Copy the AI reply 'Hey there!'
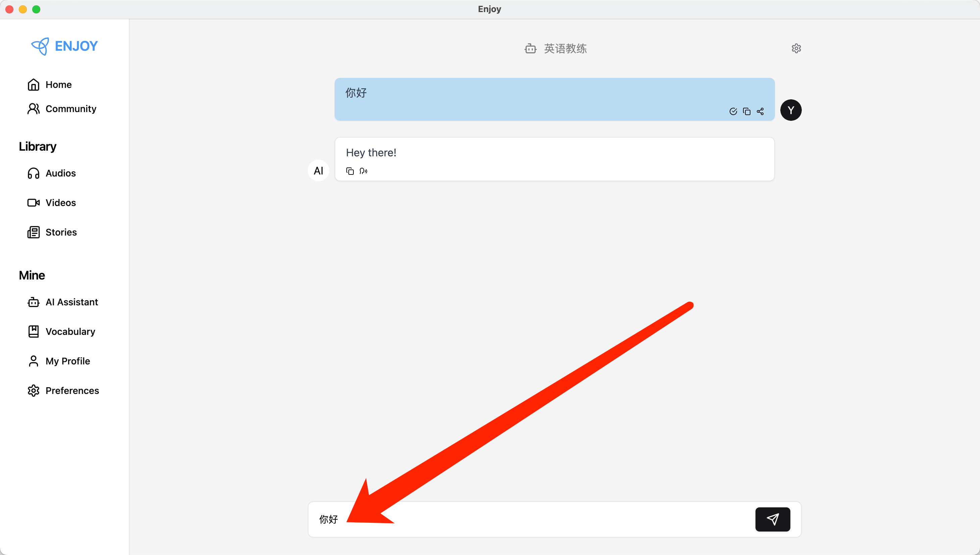Viewport: 980px width, 555px height. point(349,171)
